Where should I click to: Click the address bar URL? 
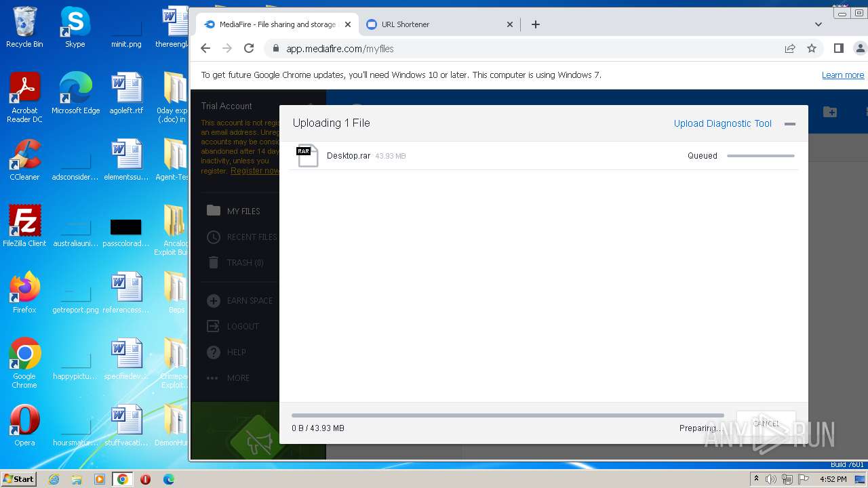[x=340, y=49]
